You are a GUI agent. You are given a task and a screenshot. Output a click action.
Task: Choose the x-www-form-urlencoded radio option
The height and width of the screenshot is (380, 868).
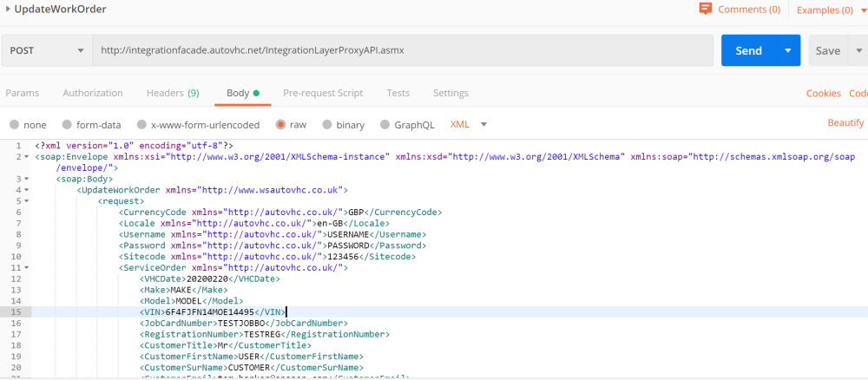point(141,125)
